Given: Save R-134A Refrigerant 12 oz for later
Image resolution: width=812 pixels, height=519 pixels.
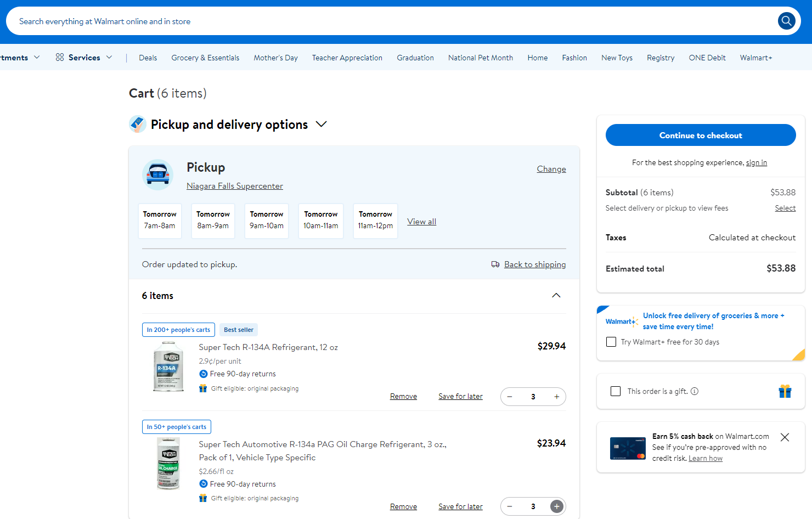Looking at the screenshot, I should pos(460,396).
